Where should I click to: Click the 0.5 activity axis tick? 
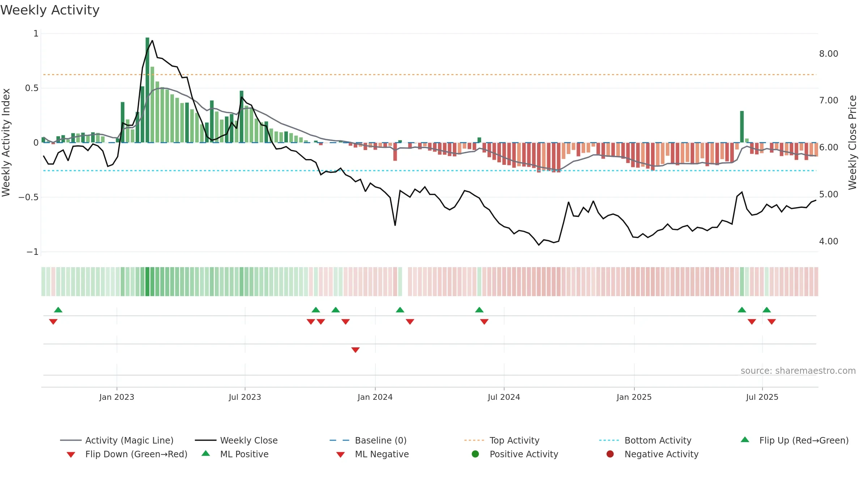[32, 88]
